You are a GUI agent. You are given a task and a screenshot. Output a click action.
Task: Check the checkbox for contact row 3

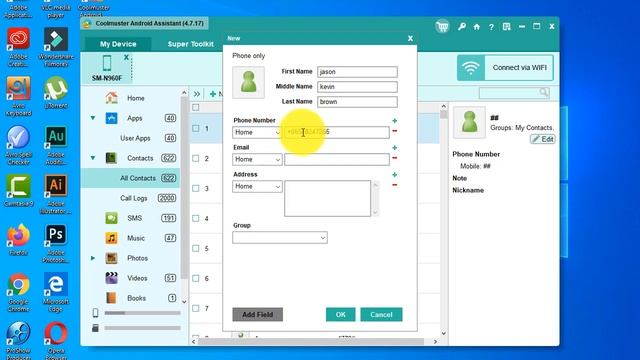point(196,189)
